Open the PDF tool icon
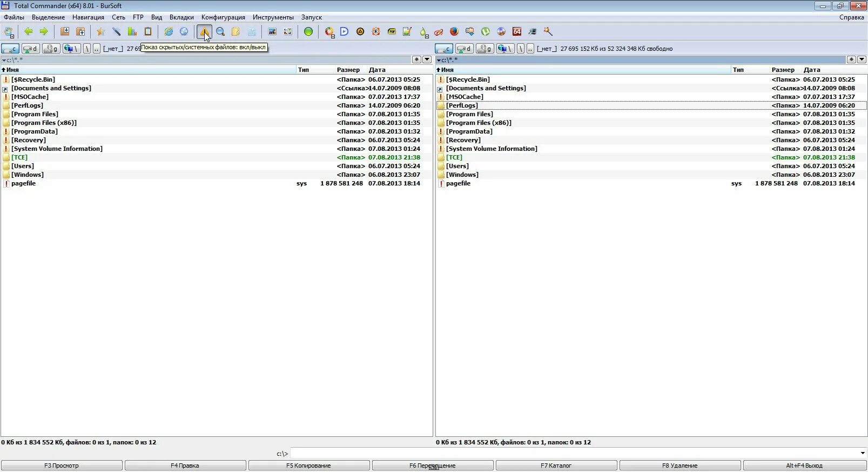 tap(392, 31)
